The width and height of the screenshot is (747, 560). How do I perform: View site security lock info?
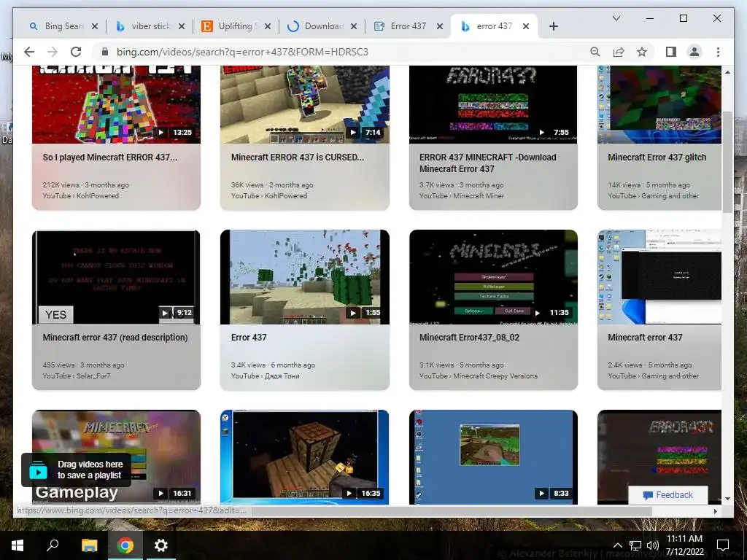click(105, 52)
